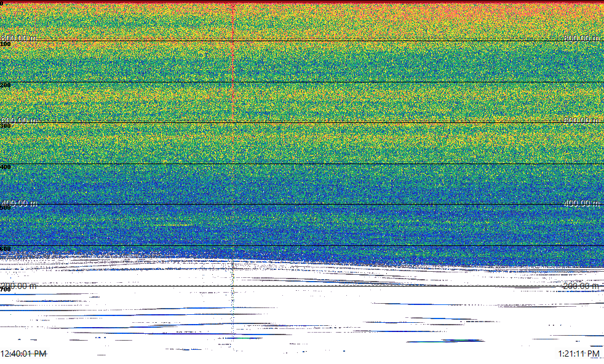Click the 800.00 m label at right edge
604x364 pixels.
[581, 38]
